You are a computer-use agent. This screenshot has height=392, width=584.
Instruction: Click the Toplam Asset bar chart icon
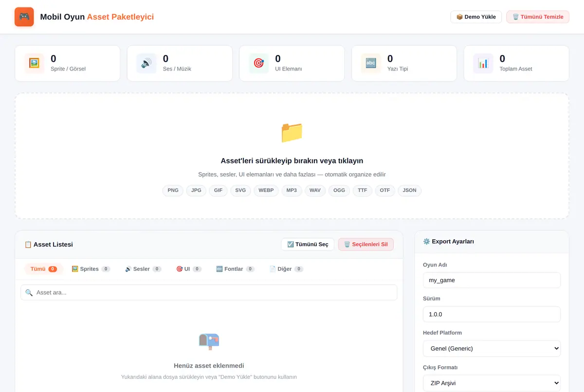click(x=483, y=63)
